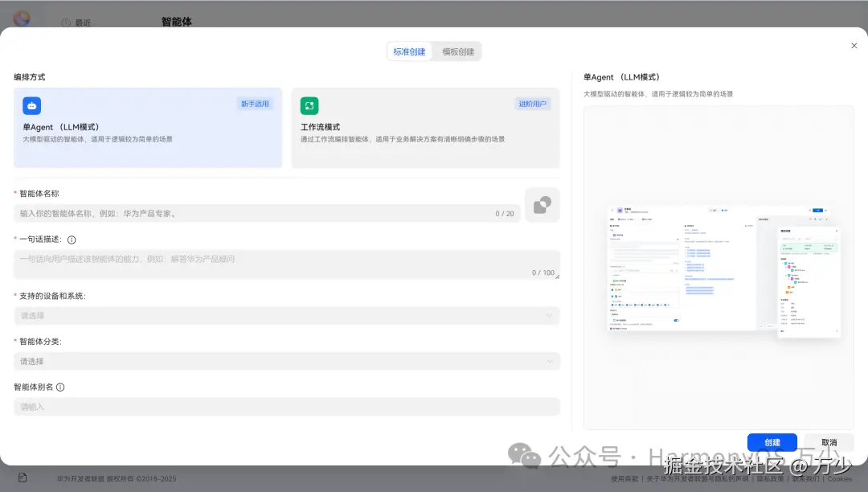
Task: Open the 支持的设备和系统 dropdown
Action: coord(287,315)
